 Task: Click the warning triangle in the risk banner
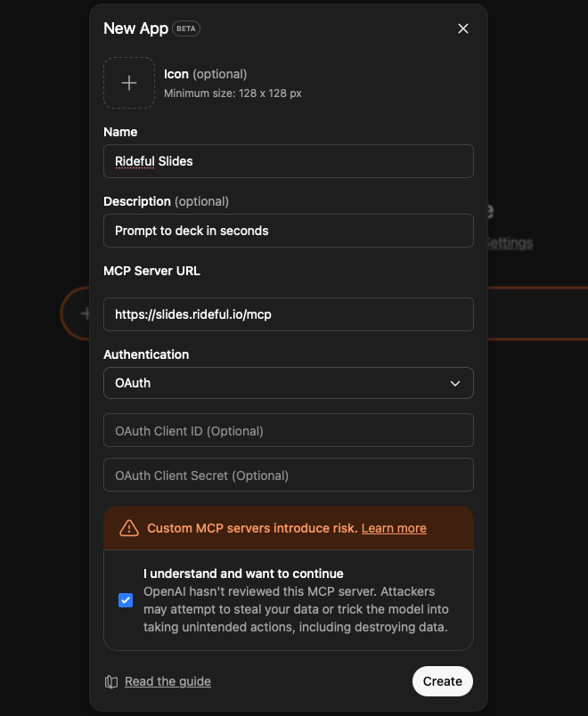(x=127, y=527)
